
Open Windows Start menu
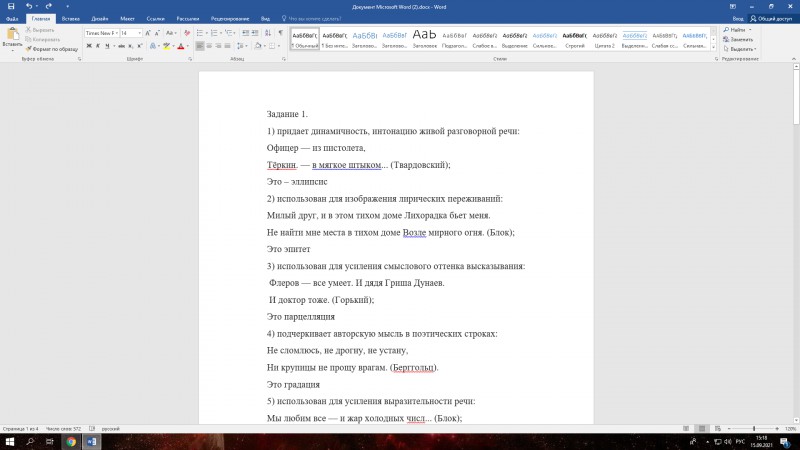point(10,441)
